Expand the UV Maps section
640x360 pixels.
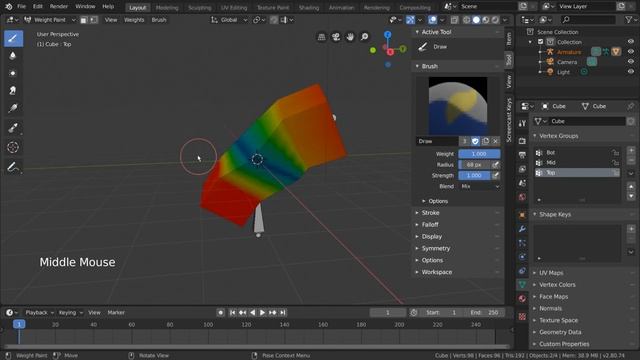(551, 273)
